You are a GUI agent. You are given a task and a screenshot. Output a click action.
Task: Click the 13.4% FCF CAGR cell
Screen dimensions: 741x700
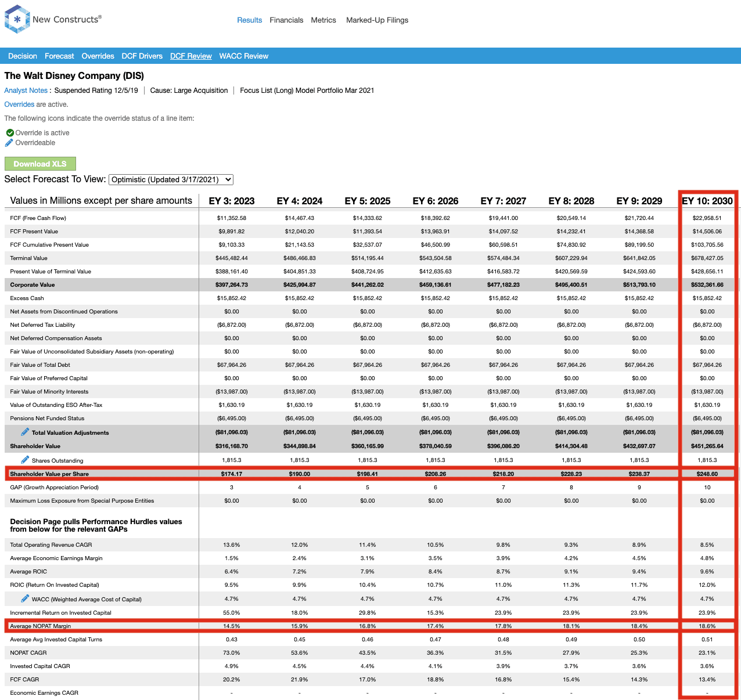click(x=707, y=680)
